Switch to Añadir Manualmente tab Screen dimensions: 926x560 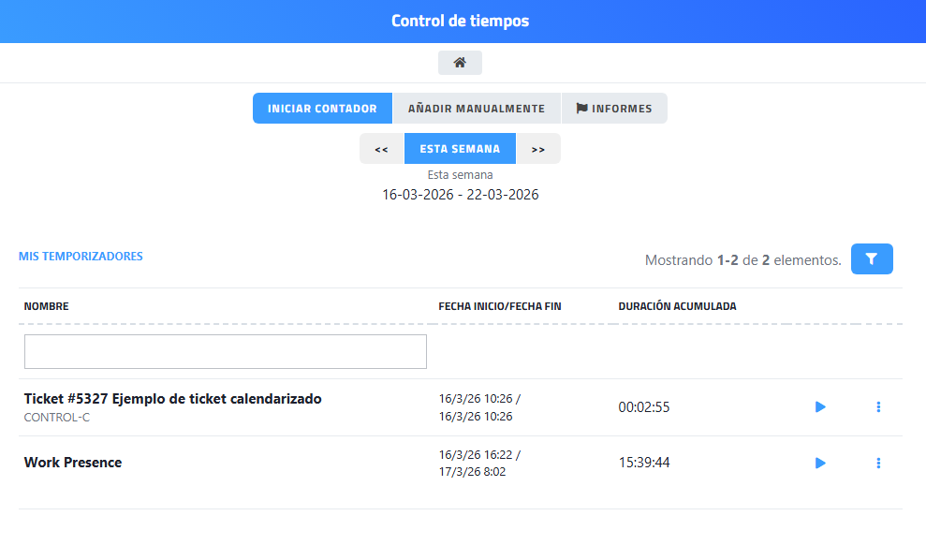pyautogui.click(x=476, y=109)
